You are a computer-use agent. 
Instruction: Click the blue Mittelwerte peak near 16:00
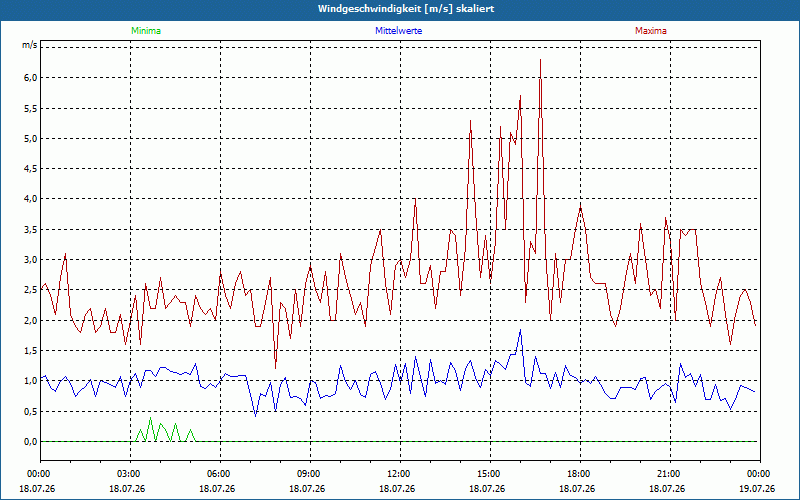coord(520,330)
